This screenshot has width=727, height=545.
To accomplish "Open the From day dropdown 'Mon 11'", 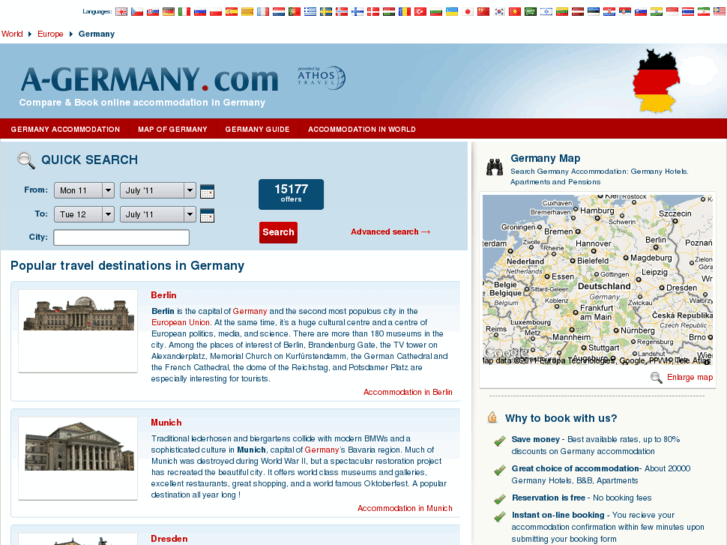I will tap(84, 190).
